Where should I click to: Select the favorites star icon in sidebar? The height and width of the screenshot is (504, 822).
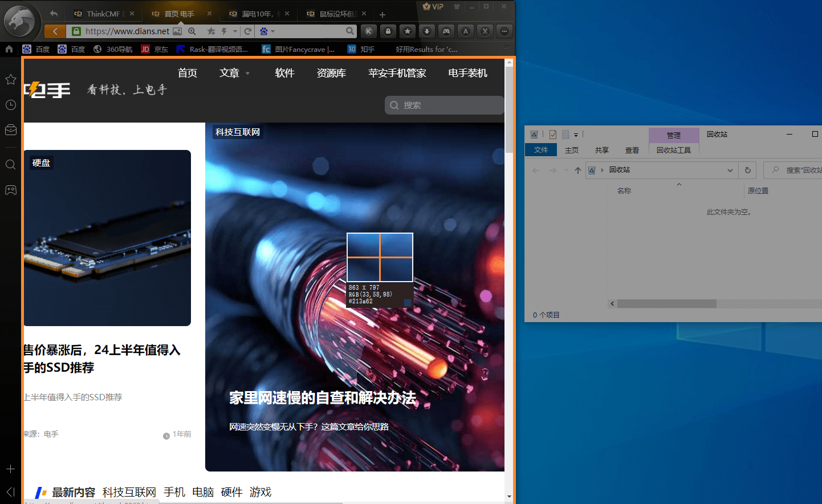point(10,79)
